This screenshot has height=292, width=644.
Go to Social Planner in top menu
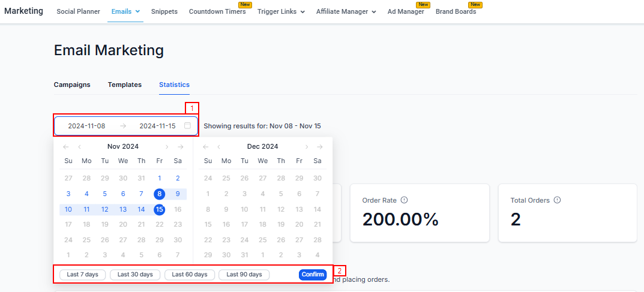pos(78,11)
